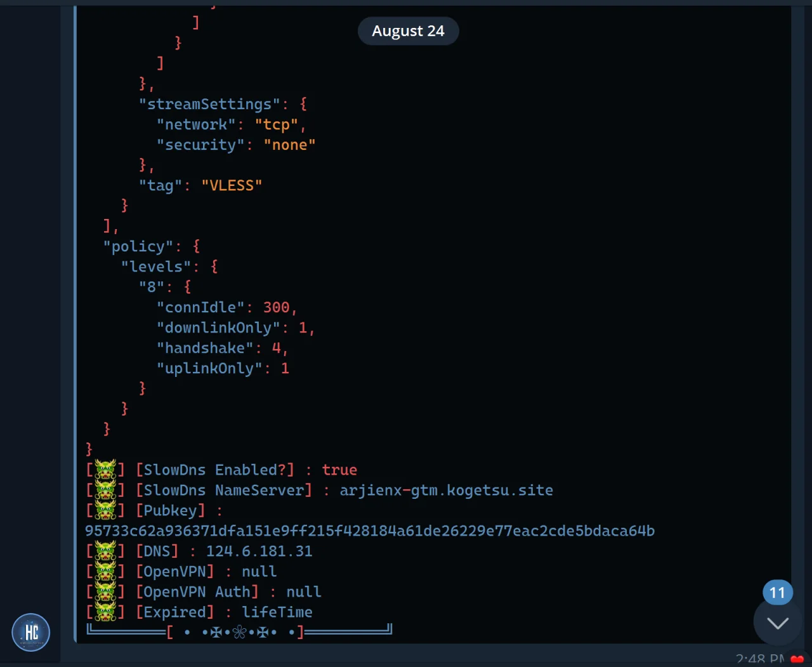812x667 pixels.
Task: Click the dragon emoji beside DNS
Action: (105, 551)
